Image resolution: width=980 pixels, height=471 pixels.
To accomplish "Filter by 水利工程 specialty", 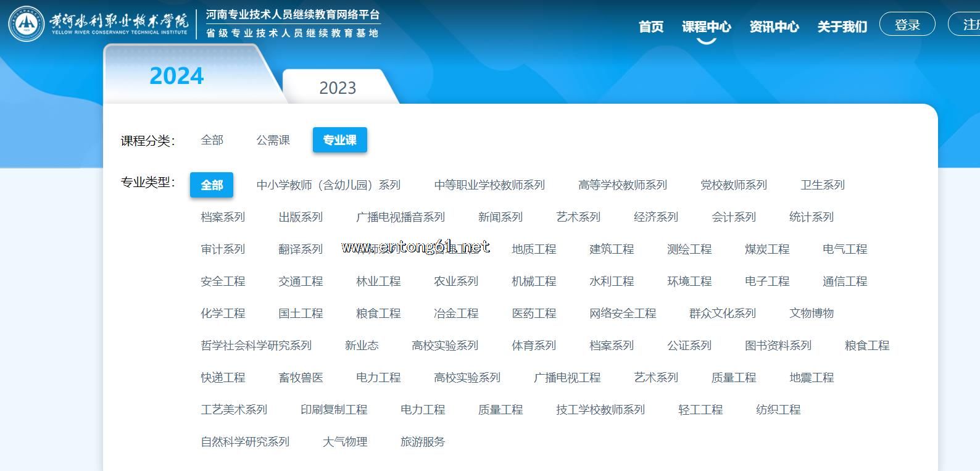I will pyautogui.click(x=611, y=281).
